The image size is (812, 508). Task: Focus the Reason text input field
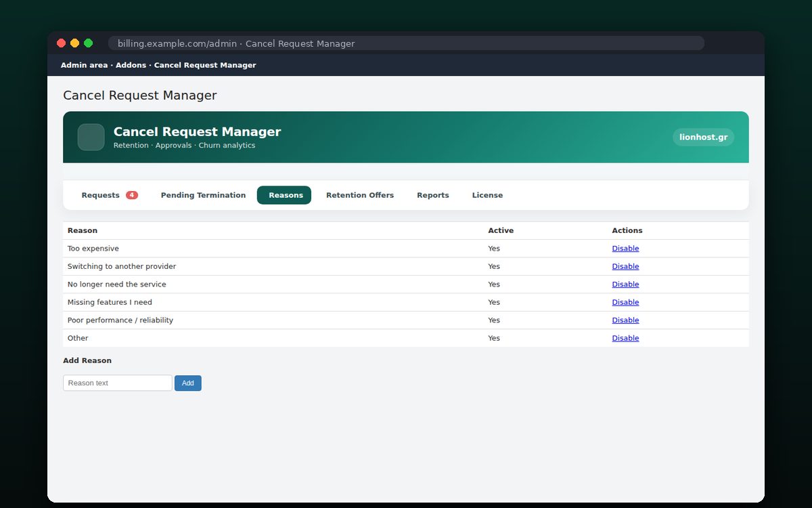pos(118,383)
